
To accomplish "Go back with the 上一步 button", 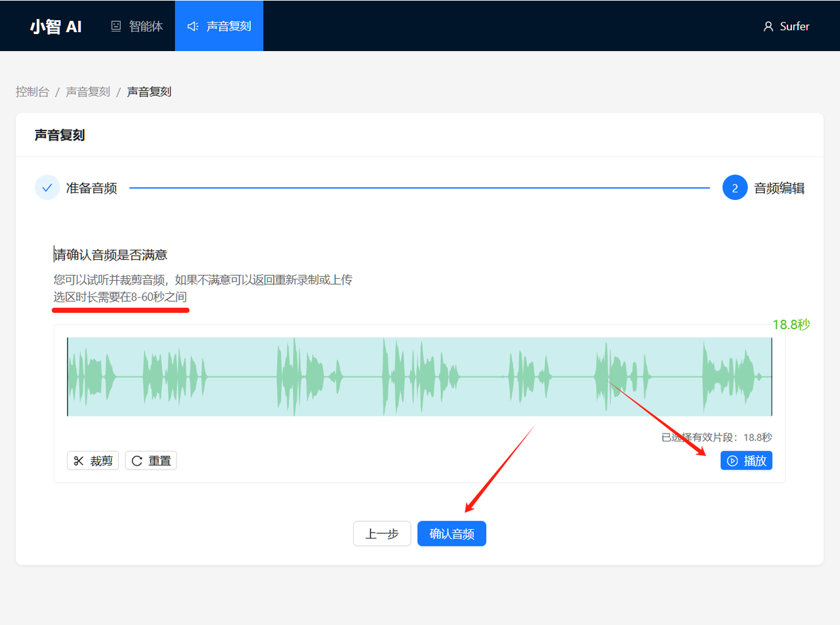I will [382, 533].
